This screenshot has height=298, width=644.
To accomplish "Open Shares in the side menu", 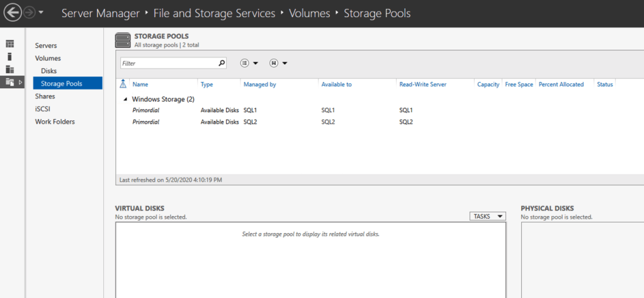I will click(x=45, y=96).
